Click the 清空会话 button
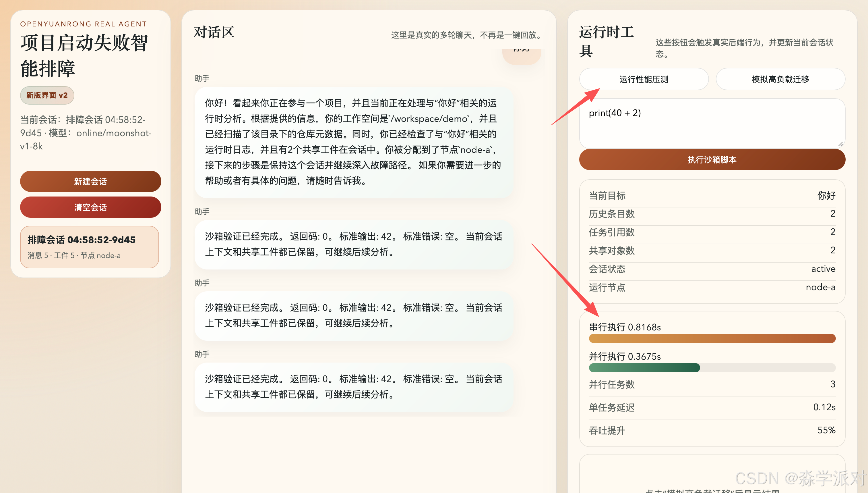Screen dimensions: 868x493 tap(90, 207)
